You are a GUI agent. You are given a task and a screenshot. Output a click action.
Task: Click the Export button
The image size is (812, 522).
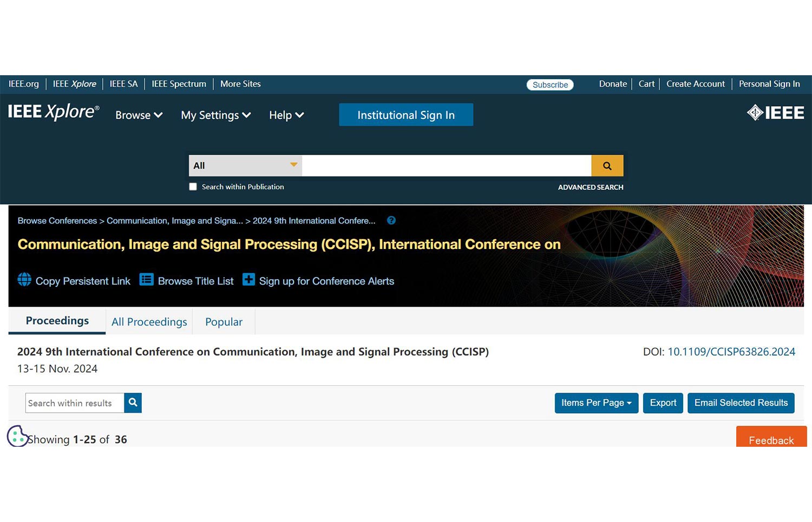[x=663, y=403]
